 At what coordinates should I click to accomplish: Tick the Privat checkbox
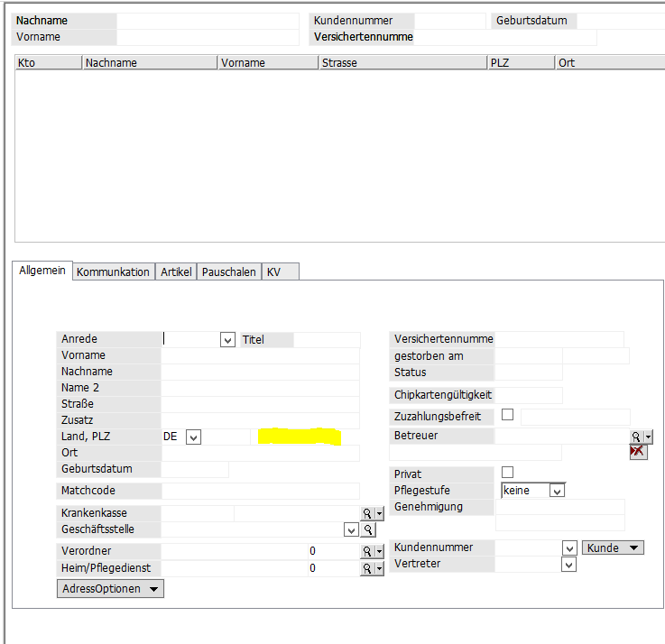point(507,473)
